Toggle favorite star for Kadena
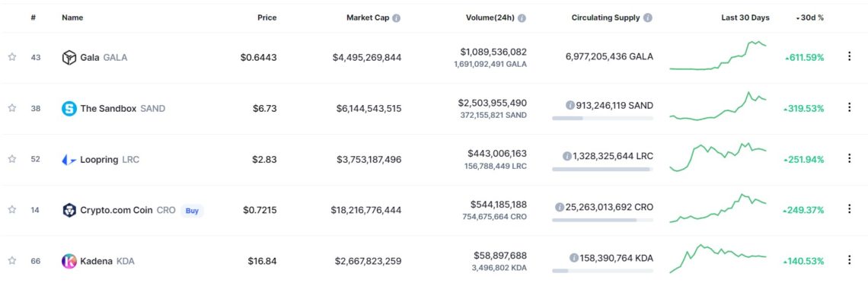This screenshot has width=868, height=283. [x=11, y=260]
